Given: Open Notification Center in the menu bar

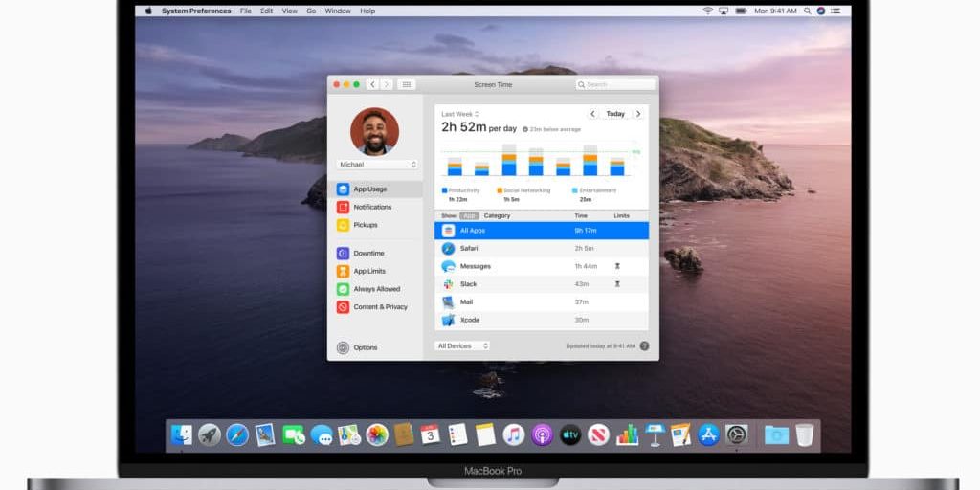Looking at the screenshot, I should 835,11.
